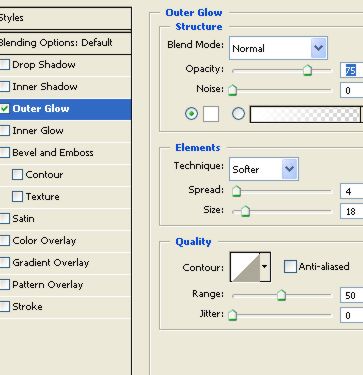Image resolution: width=363 pixels, height=375 pixels.
Task: Click the Size value field
Action: coord(352,211)
